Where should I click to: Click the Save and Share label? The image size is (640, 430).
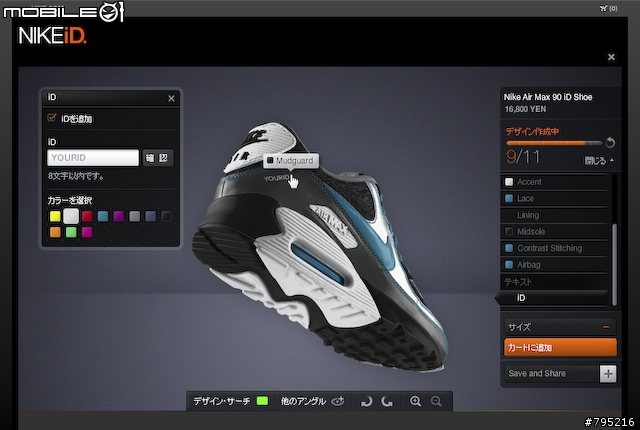click(537, 373)
